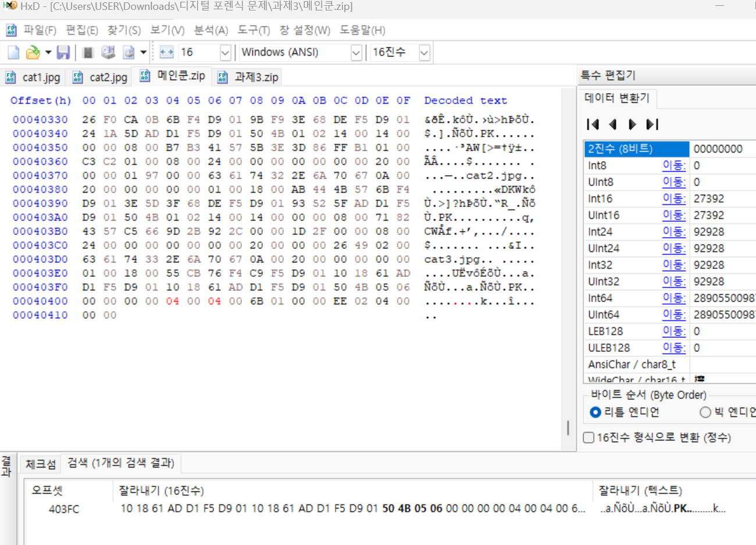The width and height of the screenshot is (756, 545).
Task: Click 과제3.zip tab file icon
Action: 223,77
